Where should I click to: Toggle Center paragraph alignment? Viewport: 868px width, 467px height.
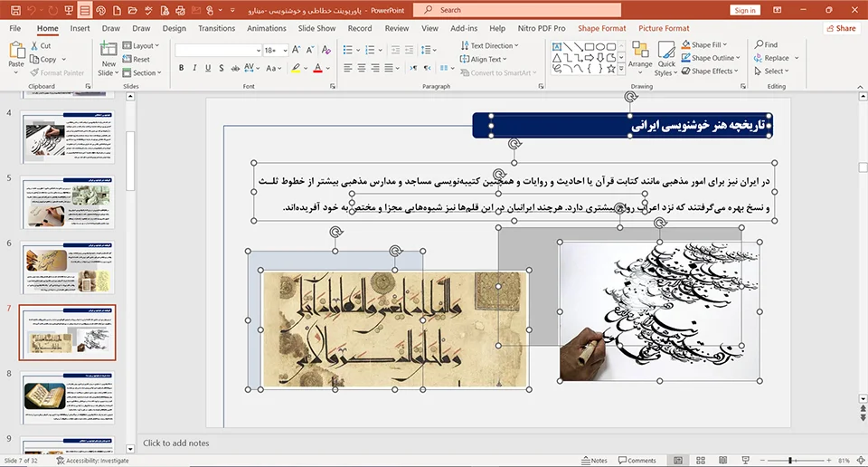(362, 68)
